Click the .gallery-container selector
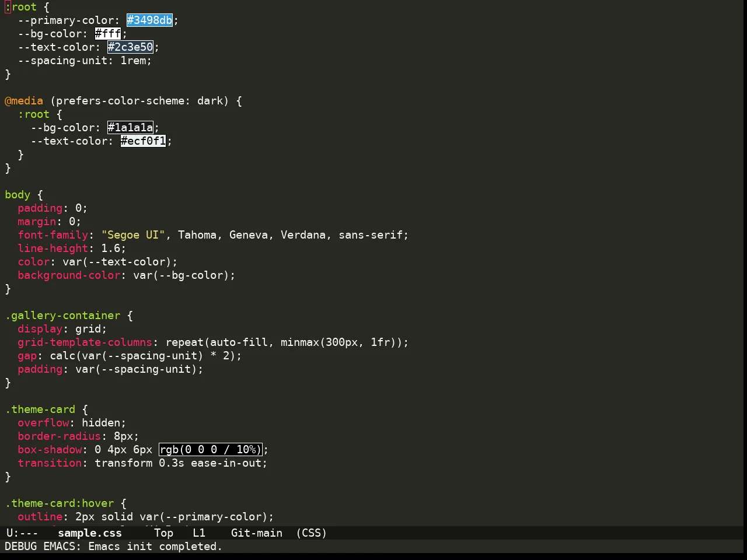Viewport: 747px width, 560px height. (x=62, y=316)
